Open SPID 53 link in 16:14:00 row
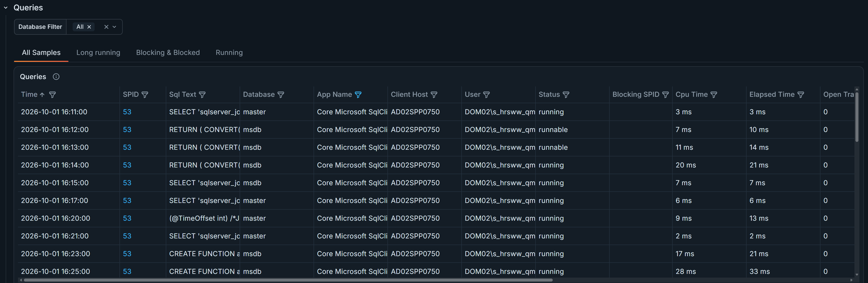The width and height of the screenshot is (868, 283). 127,165
